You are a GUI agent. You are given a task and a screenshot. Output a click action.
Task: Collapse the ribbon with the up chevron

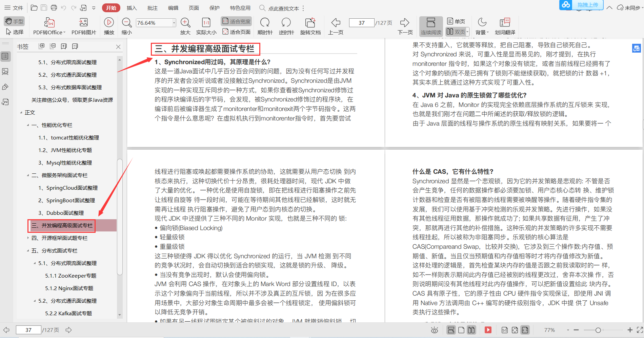[x=609, y=7]
